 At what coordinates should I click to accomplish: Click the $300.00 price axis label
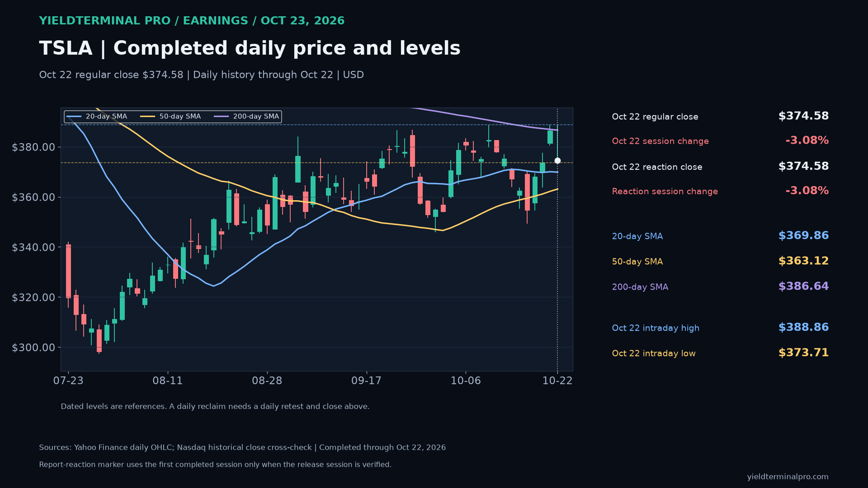pyautogui.click(x=33, y=347)
